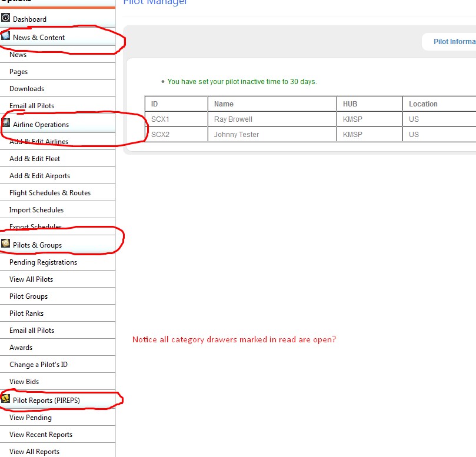
Task: Open Pilot Groups
Action: pos(58,296)
